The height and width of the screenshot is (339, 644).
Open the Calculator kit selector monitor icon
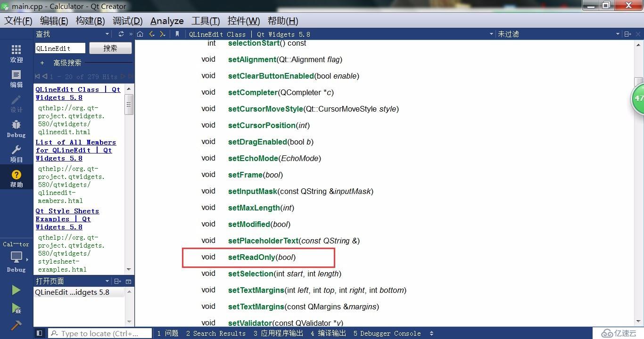click(16, 257)
